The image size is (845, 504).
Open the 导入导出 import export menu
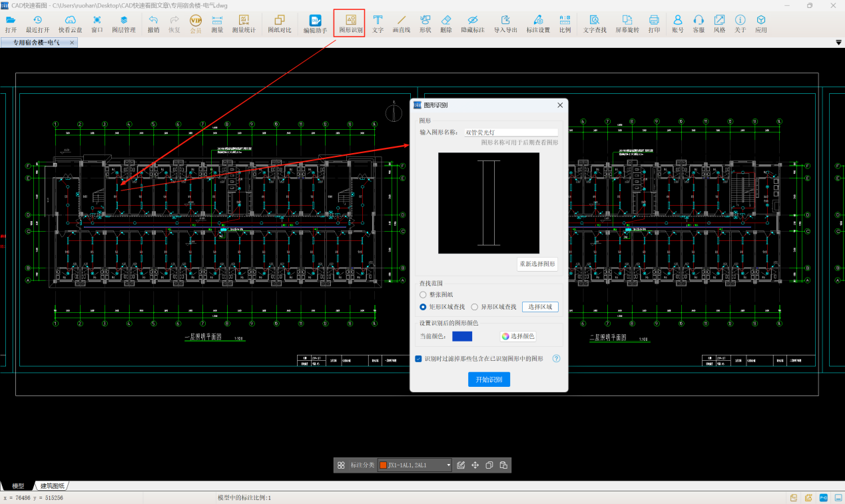[x=505, y=24]
